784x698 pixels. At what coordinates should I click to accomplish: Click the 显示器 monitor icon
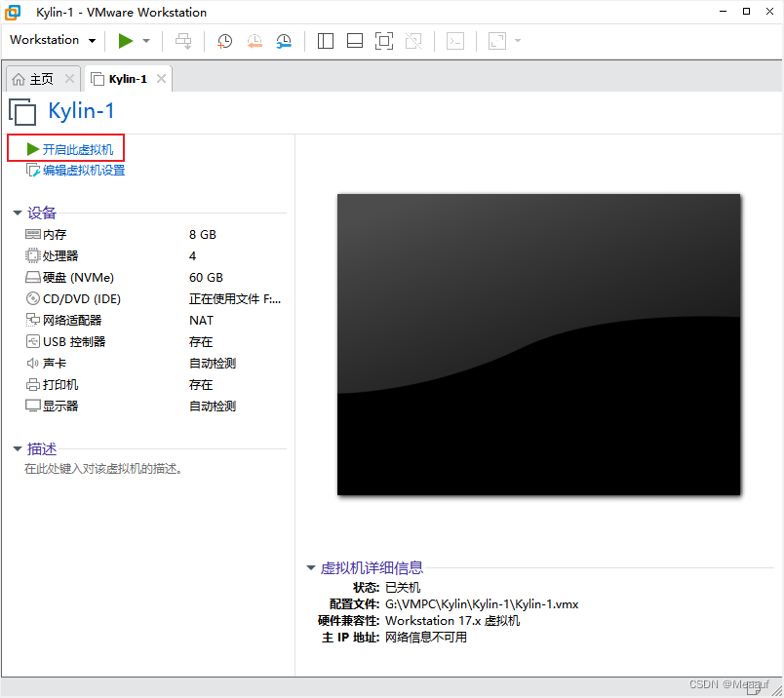click(33, 406)
